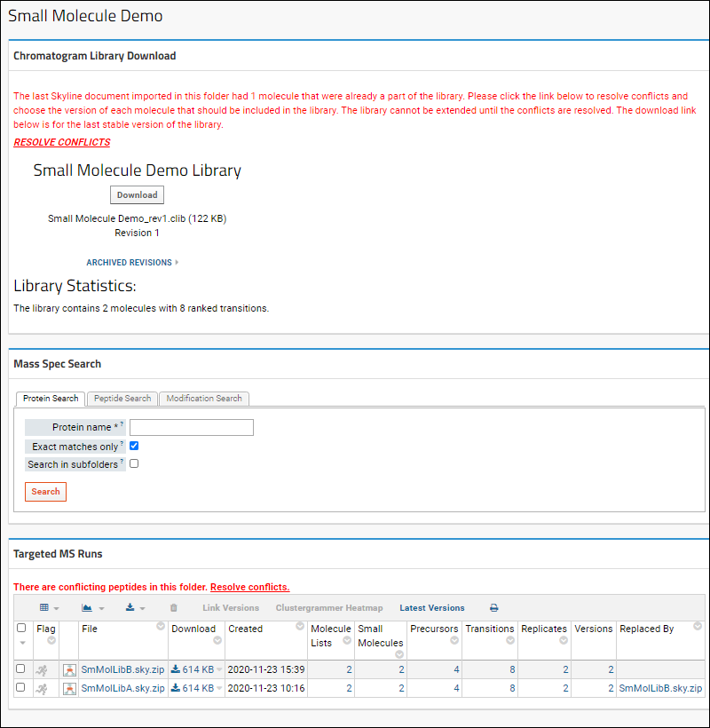Click the 'Revision 1' text
Image resolution: width=710 pixels, height=728 pixels.
(x=137, y=233)
